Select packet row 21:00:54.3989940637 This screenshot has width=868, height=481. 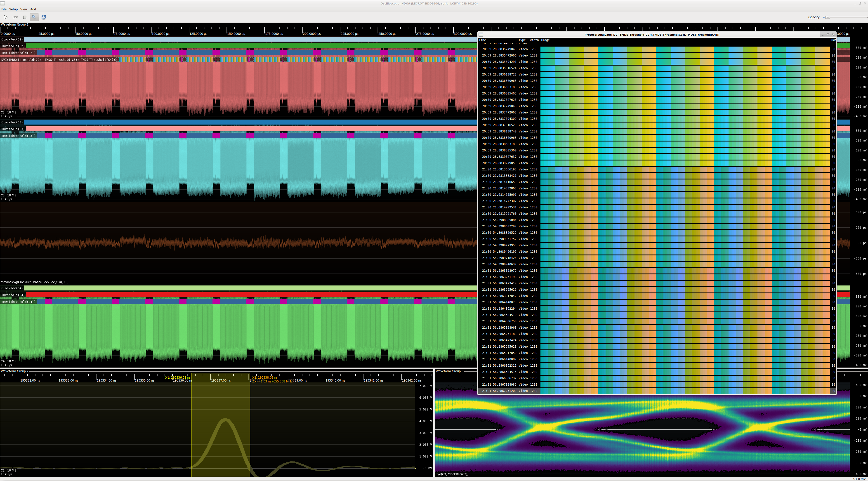657,264
